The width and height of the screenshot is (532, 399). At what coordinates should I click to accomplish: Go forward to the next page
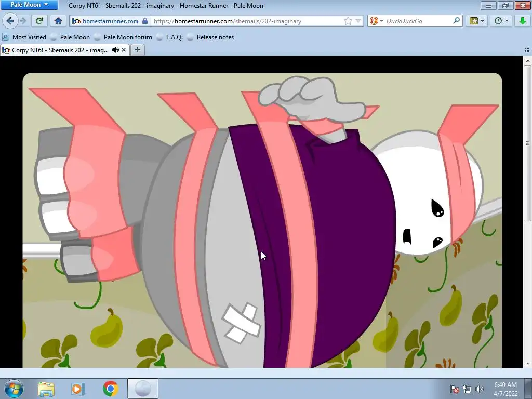coord(23,21)
